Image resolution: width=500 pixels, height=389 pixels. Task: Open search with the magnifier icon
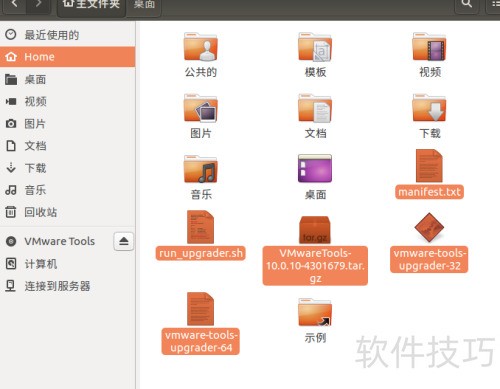coord(466,4)
